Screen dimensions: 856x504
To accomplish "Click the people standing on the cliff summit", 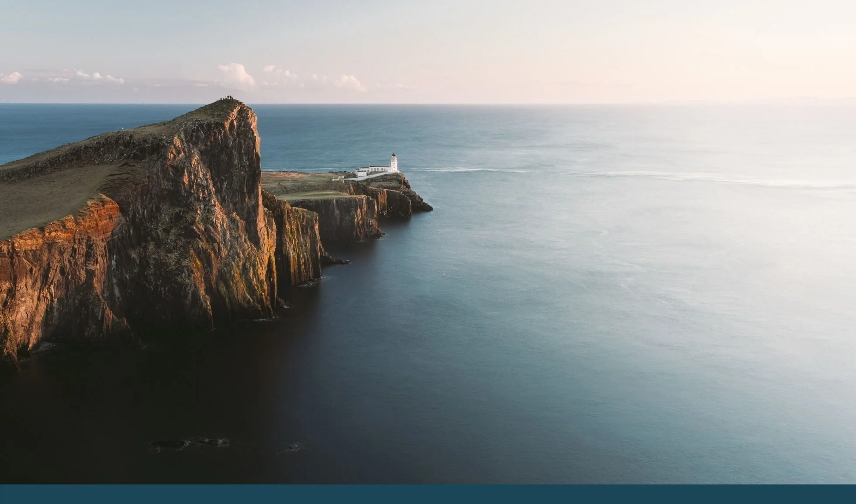I will tap(228, 98).
